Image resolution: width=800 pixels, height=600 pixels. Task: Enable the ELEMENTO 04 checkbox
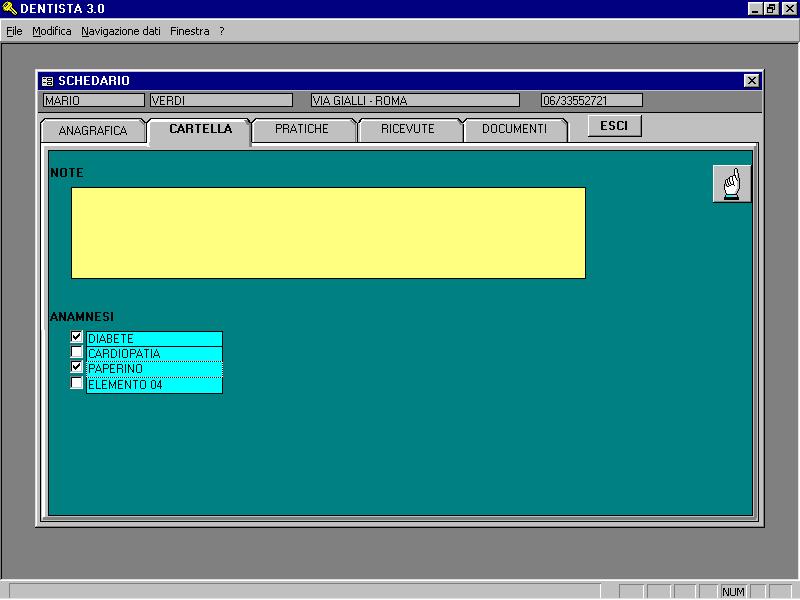tap(77, 383)
